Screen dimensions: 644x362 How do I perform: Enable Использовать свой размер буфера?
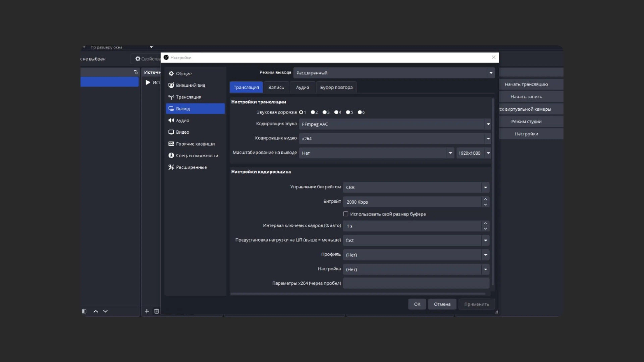346,214
